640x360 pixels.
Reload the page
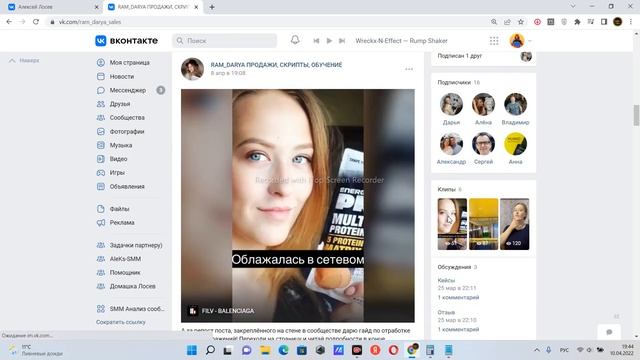pyautogui.click(x=36, y=22)
